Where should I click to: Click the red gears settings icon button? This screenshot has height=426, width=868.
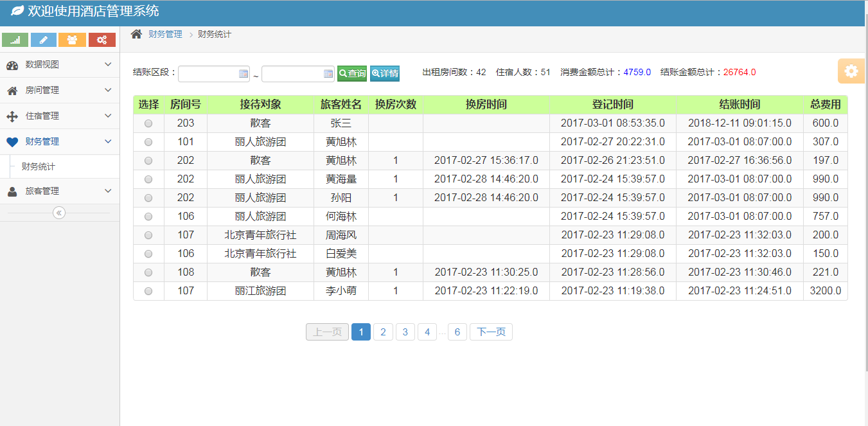coord(102,40)
